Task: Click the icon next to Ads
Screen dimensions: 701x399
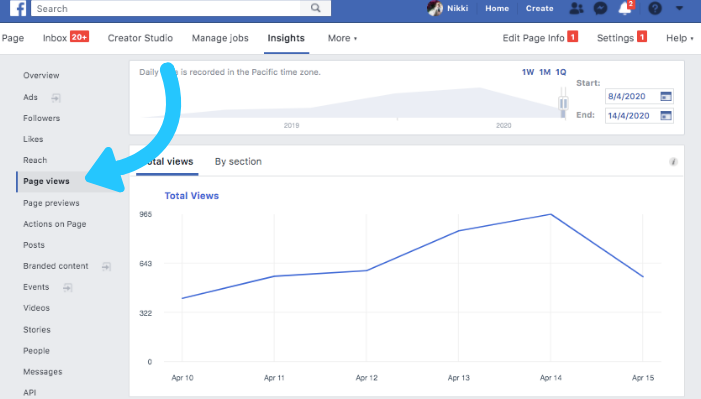Action: (x=55, y=98)
